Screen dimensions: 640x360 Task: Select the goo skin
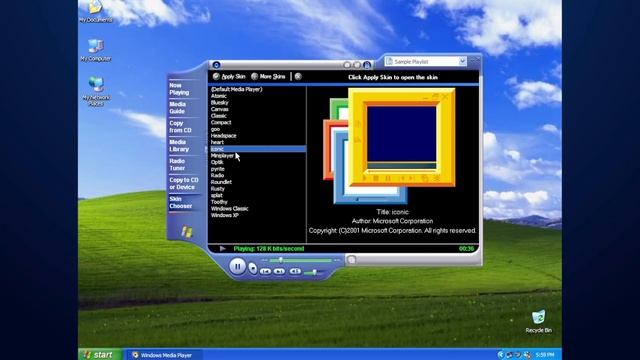tap(216, 129)
